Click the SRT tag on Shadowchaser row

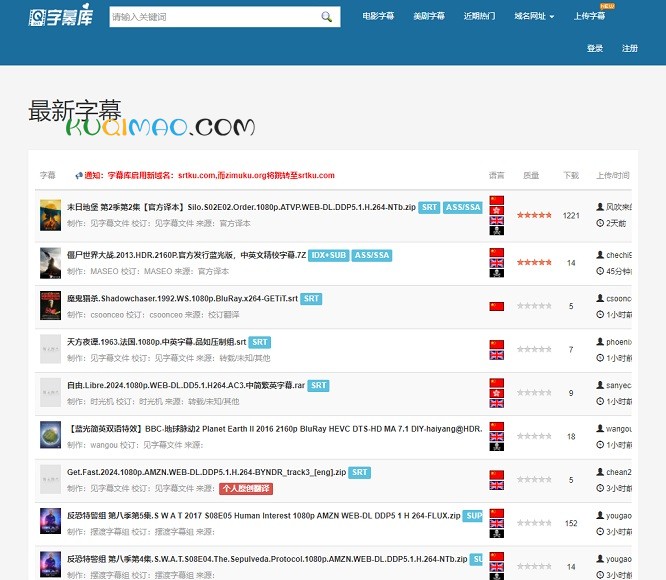[311, 298]
